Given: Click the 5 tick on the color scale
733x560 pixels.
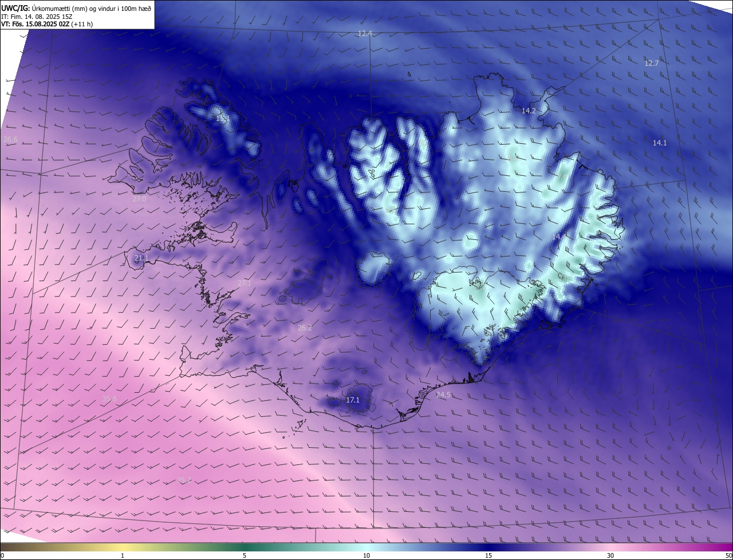Looking at the screenshot, I should (x=245, y=555).
